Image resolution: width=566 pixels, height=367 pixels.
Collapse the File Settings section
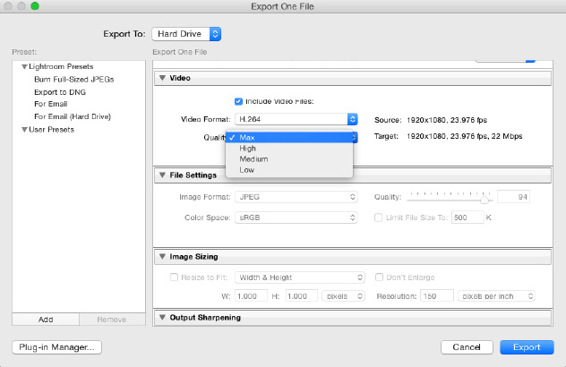click(x=162, y=175)
